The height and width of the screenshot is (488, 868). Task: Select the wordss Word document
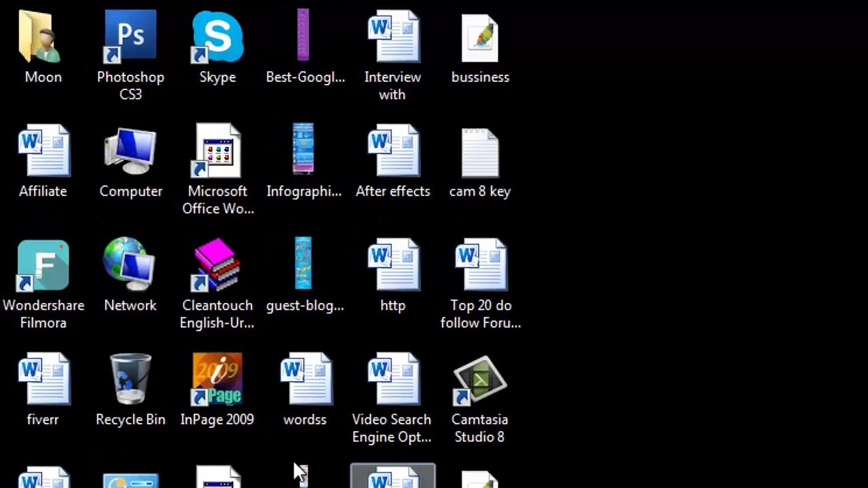[305, 380]
